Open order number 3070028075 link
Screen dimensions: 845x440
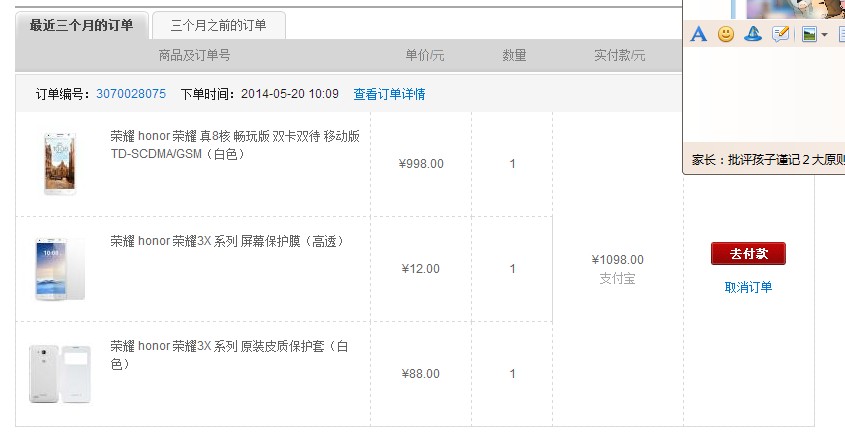click(x=131, y=94)
